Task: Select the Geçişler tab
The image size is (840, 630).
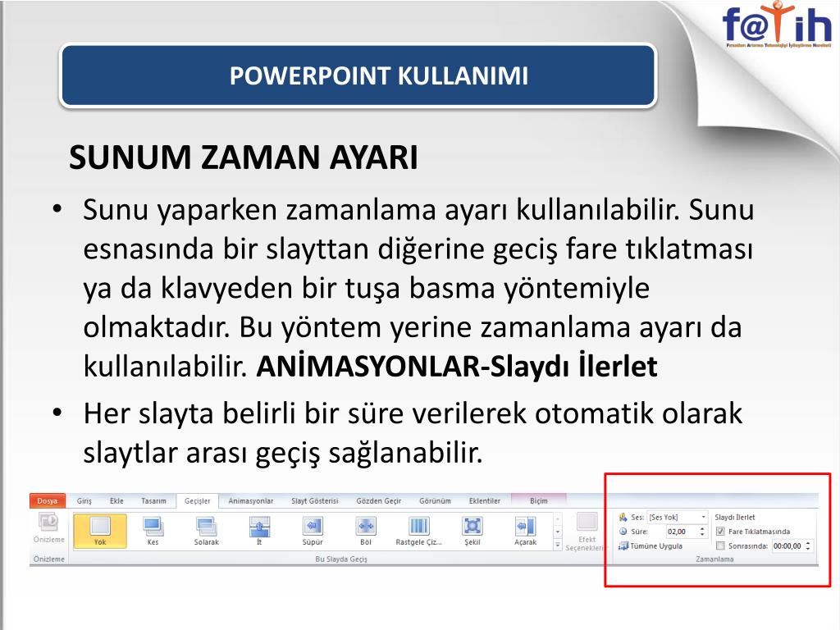Action: [198, 501]
